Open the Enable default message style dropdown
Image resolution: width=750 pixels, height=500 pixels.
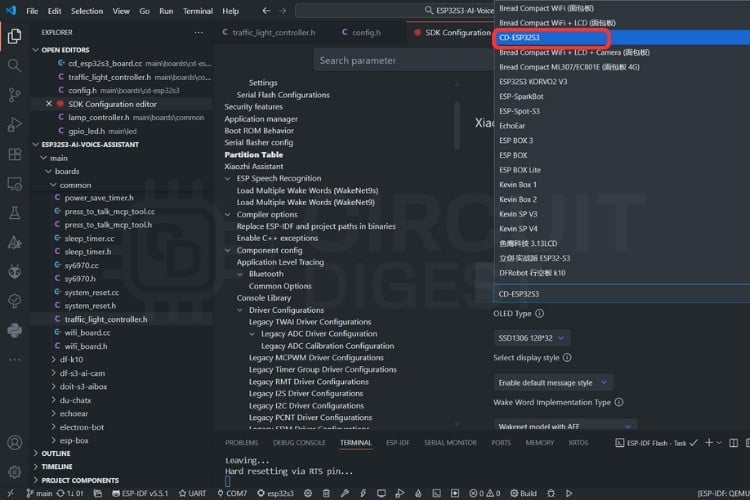pyautogui.click(x=553, y=383)
